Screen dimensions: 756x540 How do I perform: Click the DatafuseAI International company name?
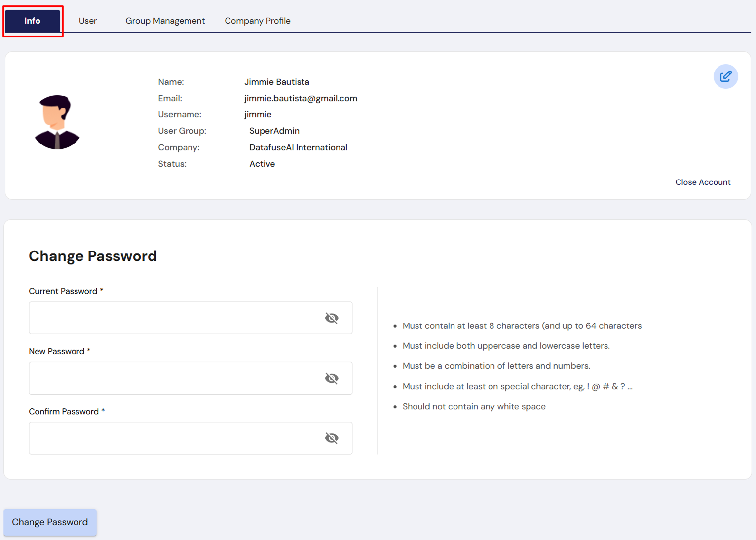(x=298, y=147)
